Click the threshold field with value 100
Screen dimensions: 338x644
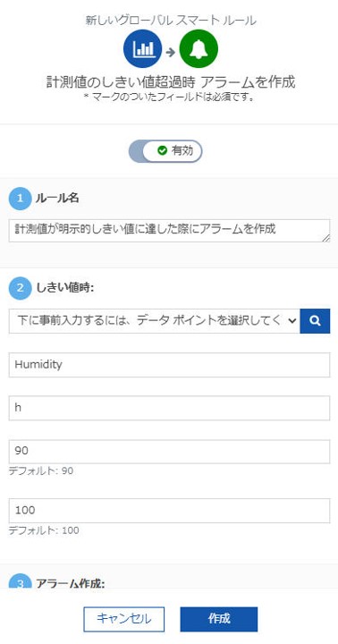coord(169,511)
